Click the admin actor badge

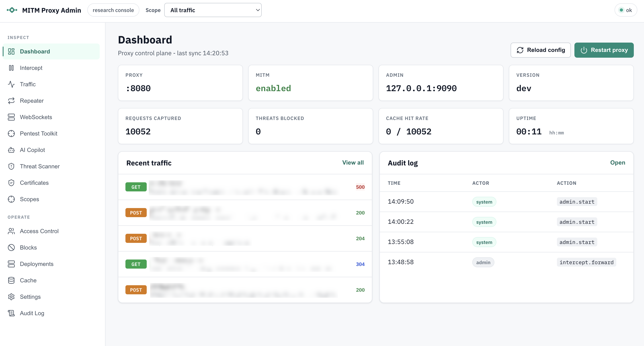tap(483, 262)
